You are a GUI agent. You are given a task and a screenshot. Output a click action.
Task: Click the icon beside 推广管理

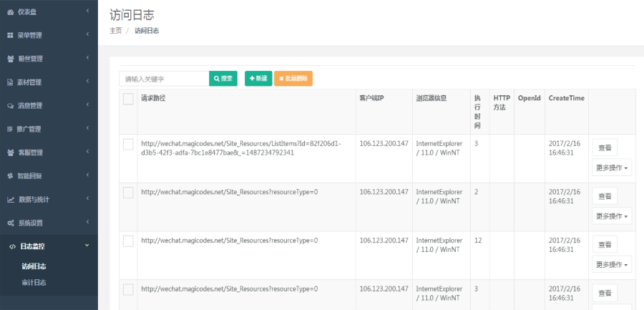10,129
